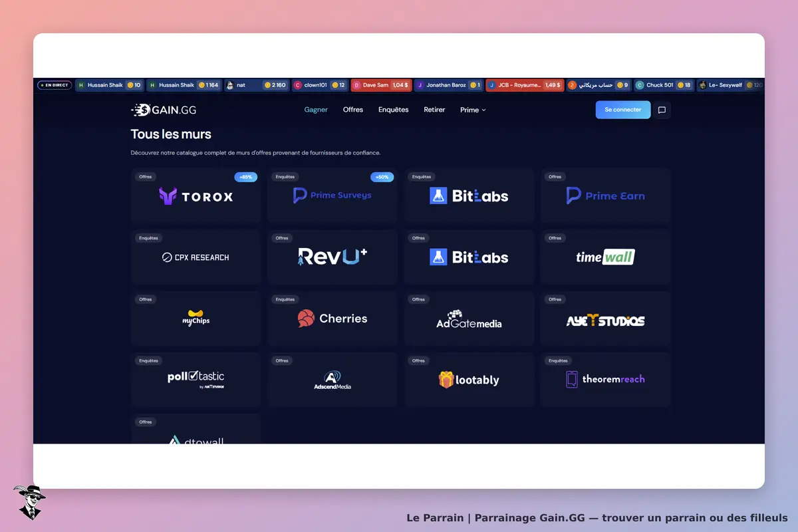Open the RevU+ offer wall

pos(332,257)
